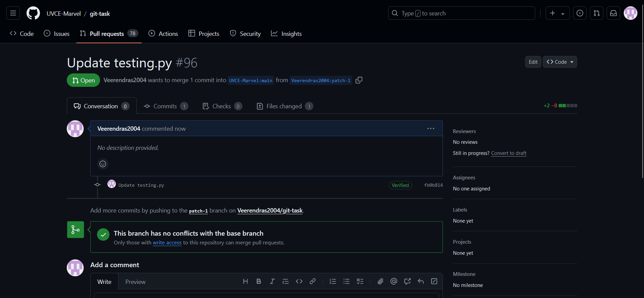
Task: Click the Veerendras2004 avatar beside the comment
Action: pos(75,129)
